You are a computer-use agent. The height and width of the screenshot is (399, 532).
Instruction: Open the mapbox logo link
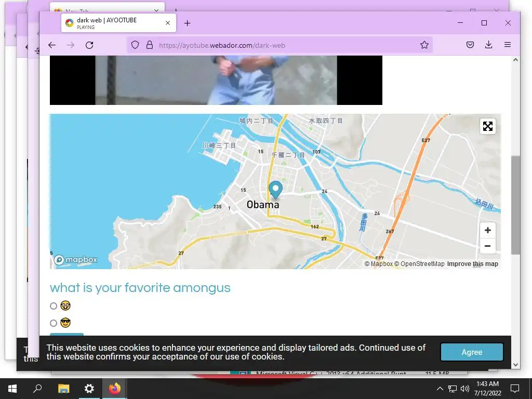(76, 260)
